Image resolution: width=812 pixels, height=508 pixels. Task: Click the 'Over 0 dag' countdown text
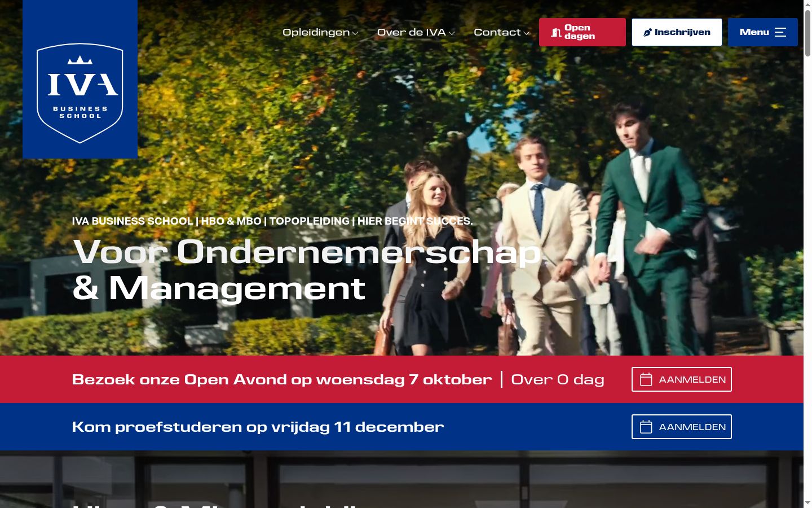558,379
